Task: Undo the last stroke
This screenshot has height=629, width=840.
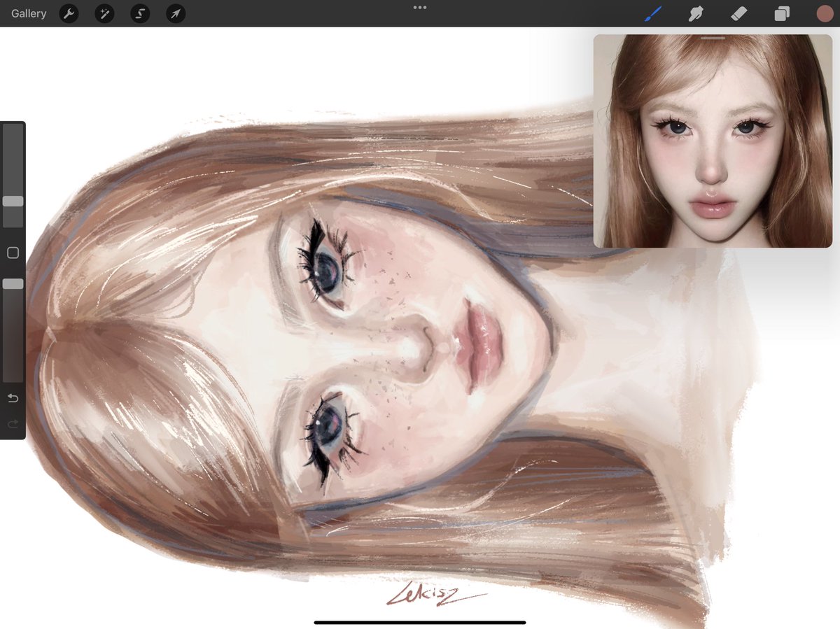Action: click(x=13, y=398)
